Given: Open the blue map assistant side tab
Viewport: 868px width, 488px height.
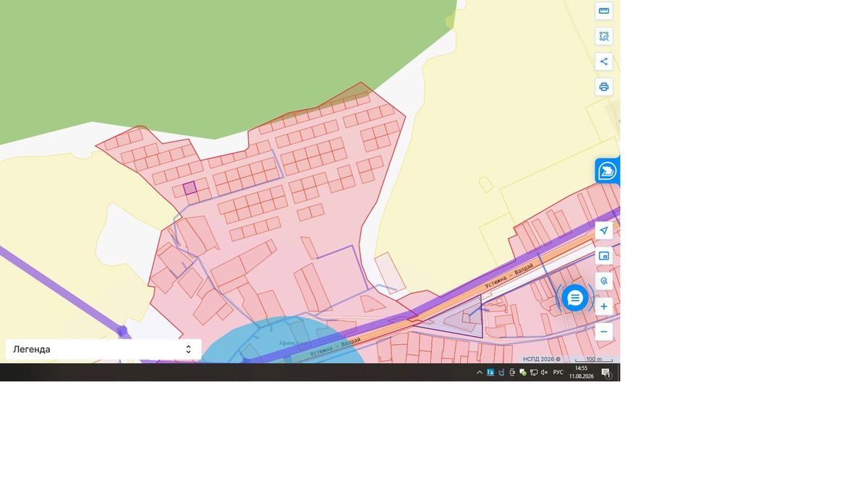Looking at the screenshot, I should pos(608,171).
